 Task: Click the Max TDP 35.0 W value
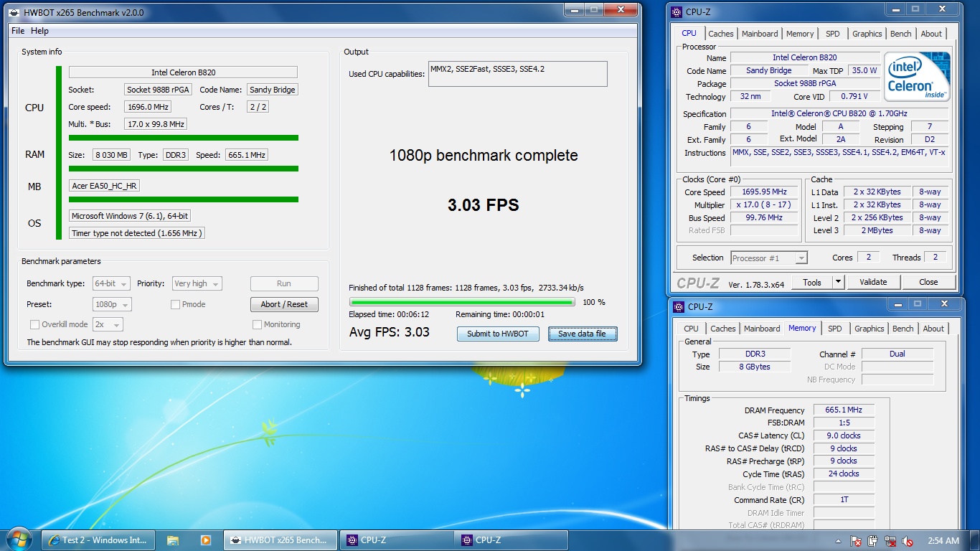tap(864, 70)
